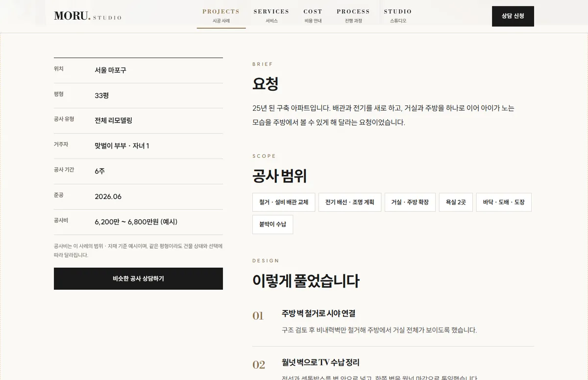Click the 이렇게 풀었습니다 heading
This screenshot has width=588, height=380.
(306, 281)
